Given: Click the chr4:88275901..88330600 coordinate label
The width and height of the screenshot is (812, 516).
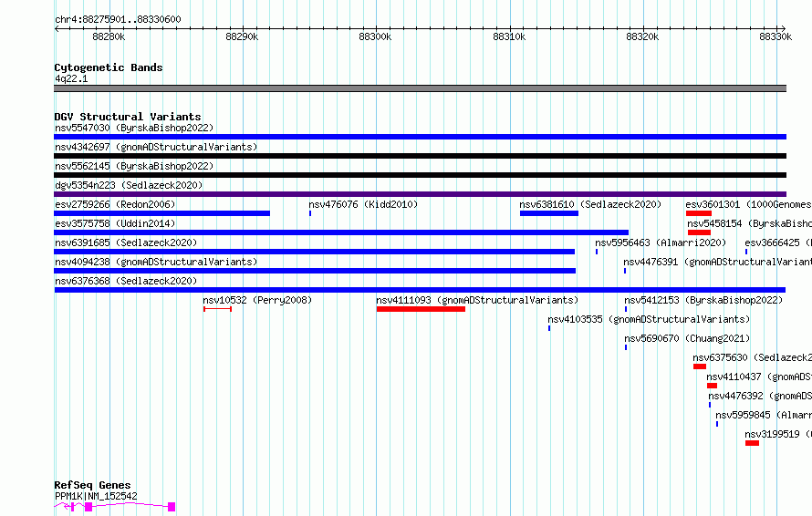Looking at the screenshot, I should [118, 19].
